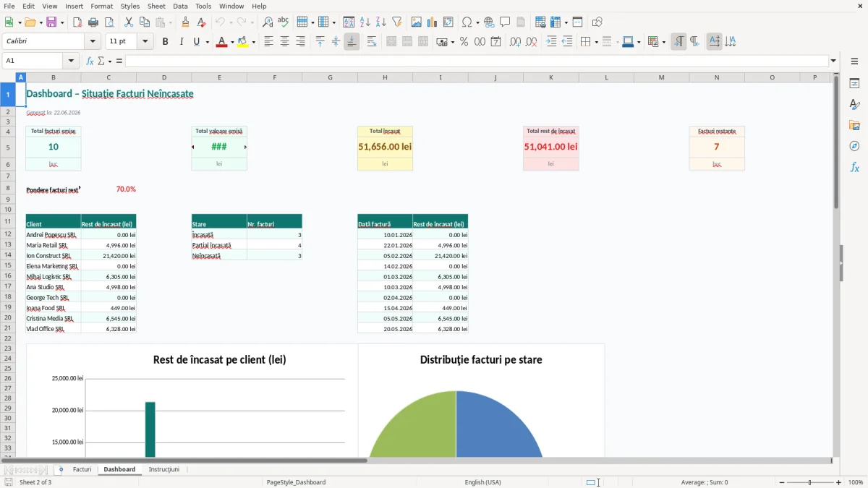Toggle Underline formatting

(x=196, y=42)
